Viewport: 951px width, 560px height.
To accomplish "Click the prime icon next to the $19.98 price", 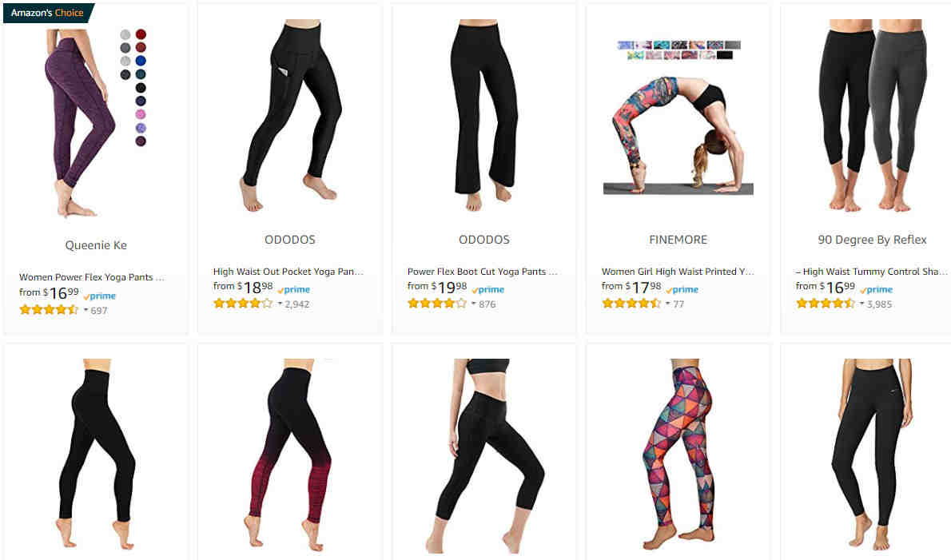I will [x=487, y=290].
